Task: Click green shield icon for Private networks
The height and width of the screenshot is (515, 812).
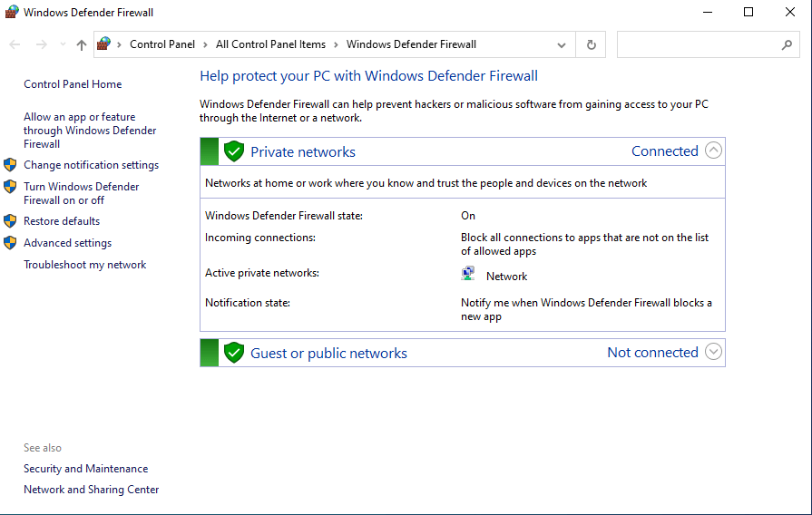Action: [x=234, y=151]
